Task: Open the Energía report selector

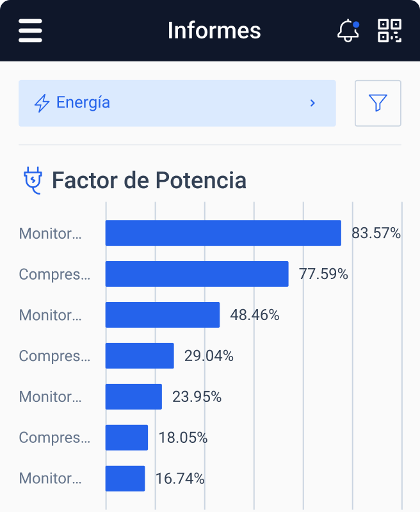Action: pyautogui.click(x=177, y=103)
